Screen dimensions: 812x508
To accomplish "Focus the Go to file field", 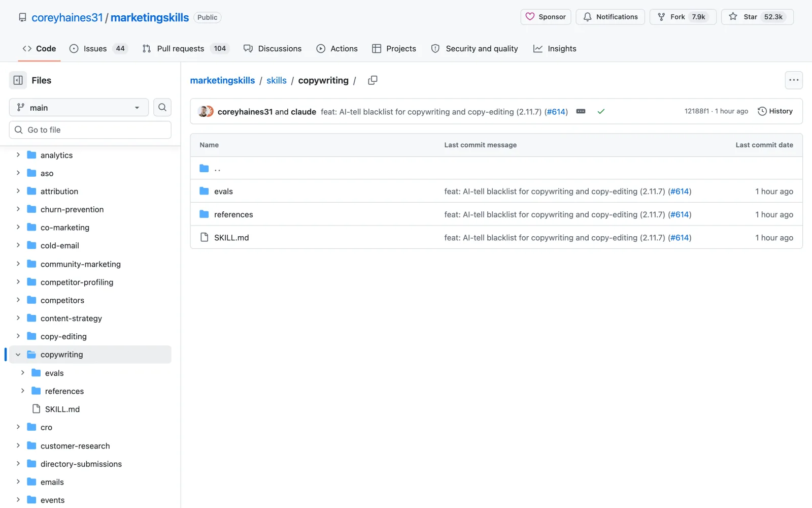I will [x=90, y=130].
